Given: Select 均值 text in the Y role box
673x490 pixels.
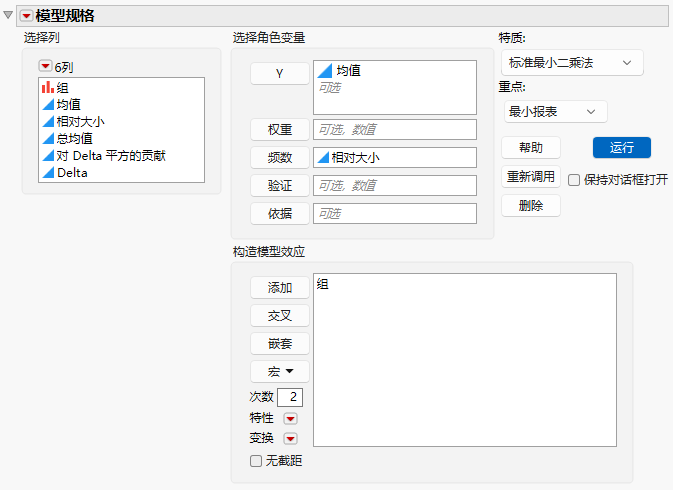Looking at the screenshot, I should [x=349, y=70].
